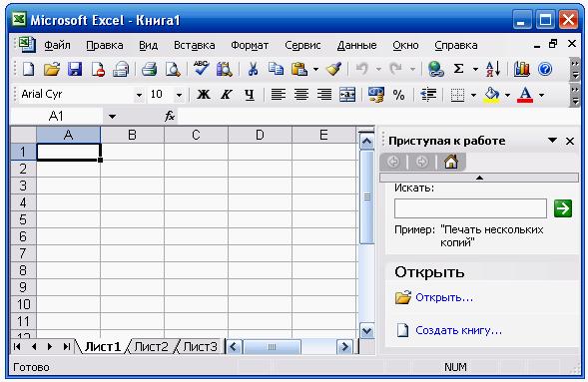This screenshot has height=382, width=588.
Task: Click the indent icon in formatting toolbar
Action: click(428, 95)
